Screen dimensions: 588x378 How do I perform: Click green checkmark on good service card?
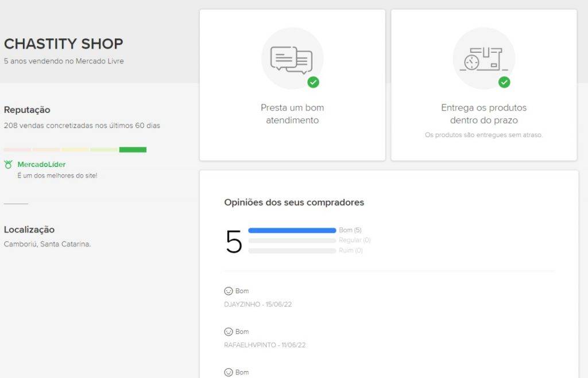[x=313, y=82]
